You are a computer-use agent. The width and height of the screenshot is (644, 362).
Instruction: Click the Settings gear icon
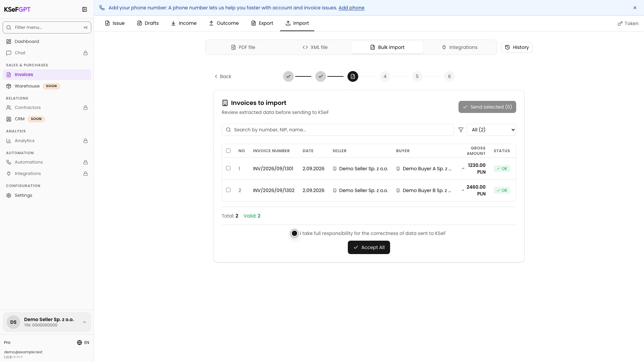9,195
